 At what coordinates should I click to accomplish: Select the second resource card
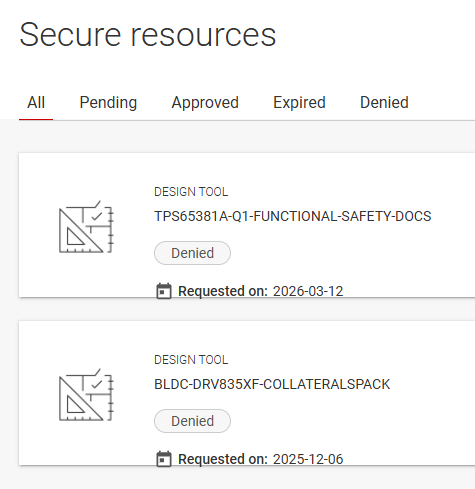coord(247,393)
